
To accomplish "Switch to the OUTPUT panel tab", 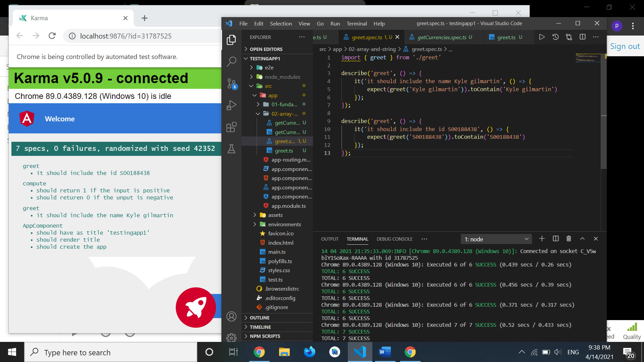I will (x=330, y=239).
